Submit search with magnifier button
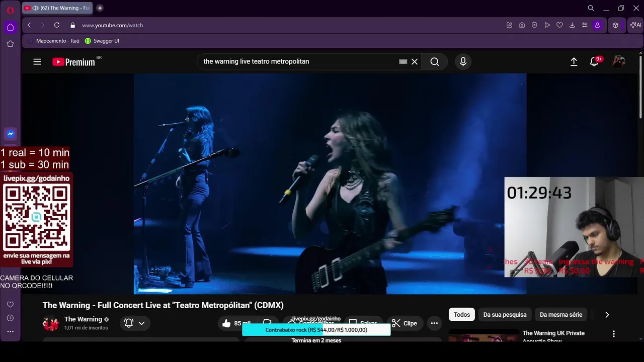The width and height of the screenshot is (644, 362). pyautogui.click(x=435, y=61)
